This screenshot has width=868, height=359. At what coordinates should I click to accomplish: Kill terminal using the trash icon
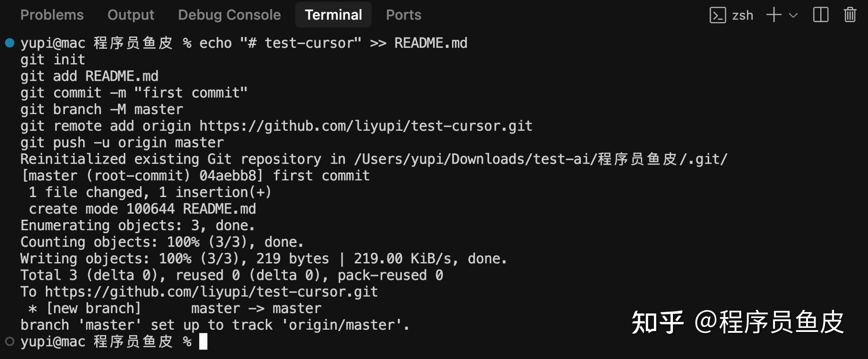tap(849, 15)
